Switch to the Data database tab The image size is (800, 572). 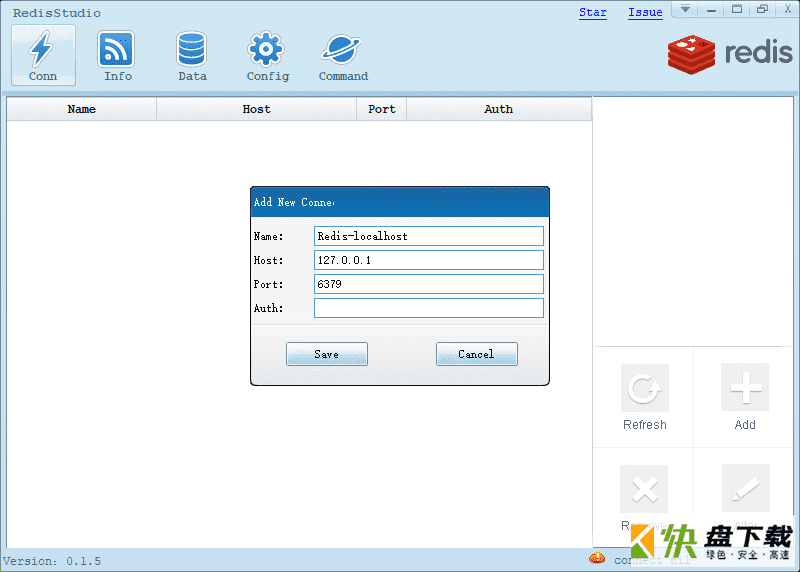[x=192, y=55]
